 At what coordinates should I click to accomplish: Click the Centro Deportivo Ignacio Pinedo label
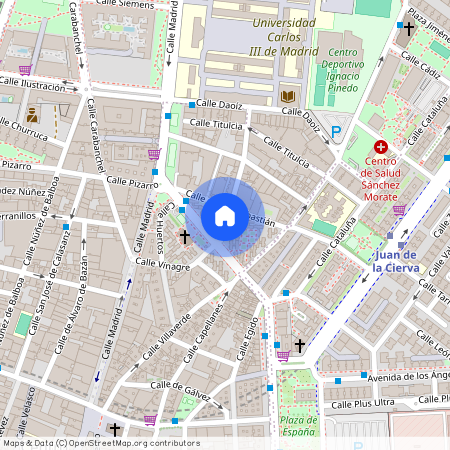point(343,70)
